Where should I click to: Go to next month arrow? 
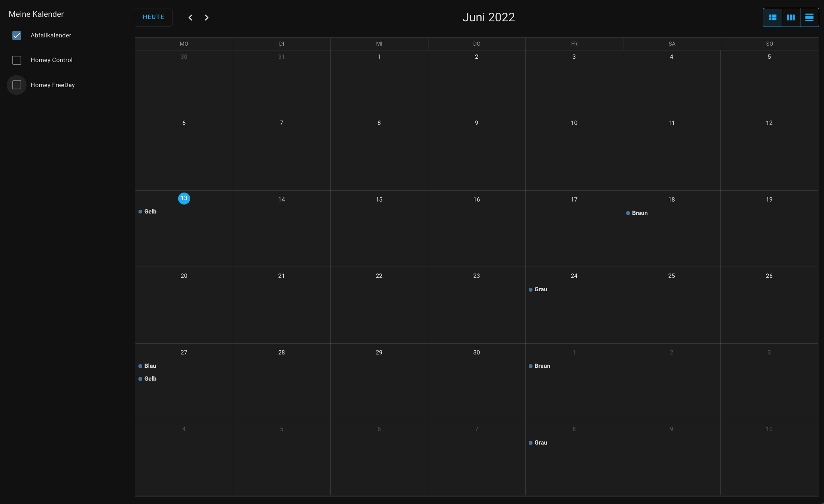coord(207,18)
